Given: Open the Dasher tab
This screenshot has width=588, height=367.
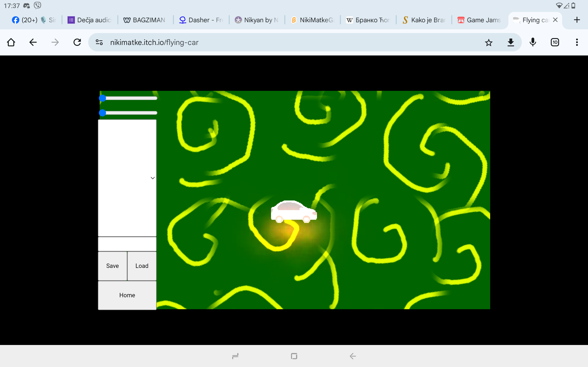Looking at the screenshot, I should (x=201, y=20).
